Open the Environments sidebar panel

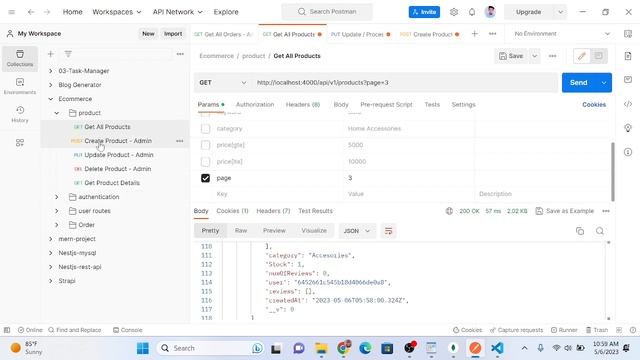click(20, 86)
